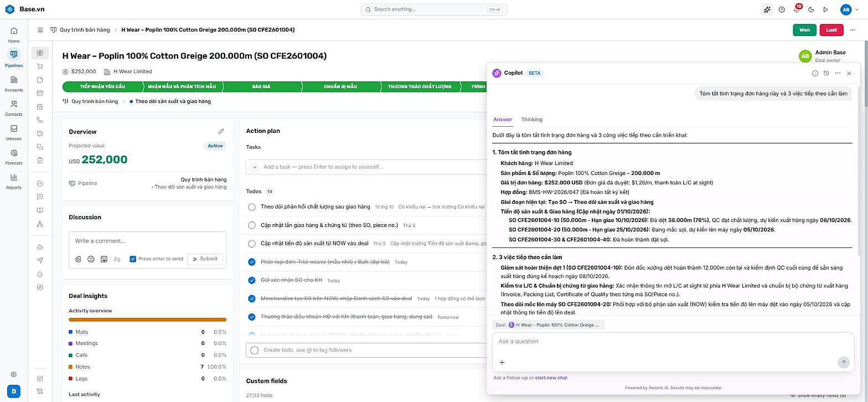Open the Forecast sidebar item
The width and height of the screenshot is (868, 402).
[14, 156]
